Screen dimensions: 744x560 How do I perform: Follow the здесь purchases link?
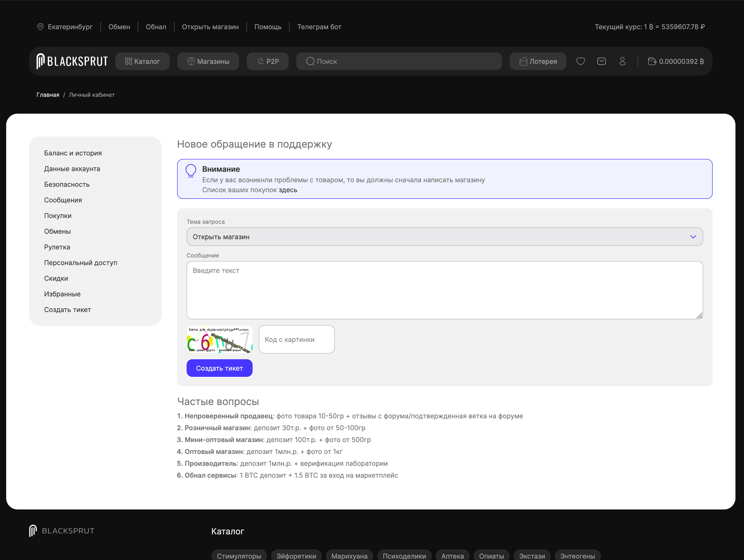(x=288, y=190)
